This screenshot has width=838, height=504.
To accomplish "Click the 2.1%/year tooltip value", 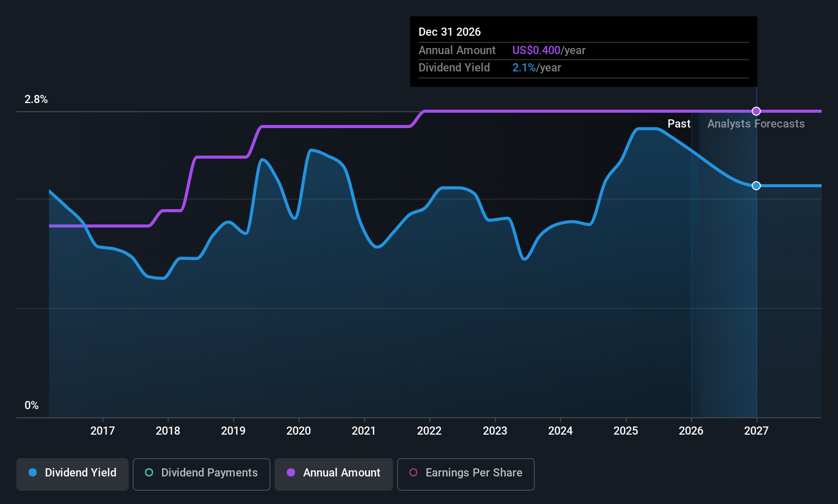I will [x=537, y=68].
